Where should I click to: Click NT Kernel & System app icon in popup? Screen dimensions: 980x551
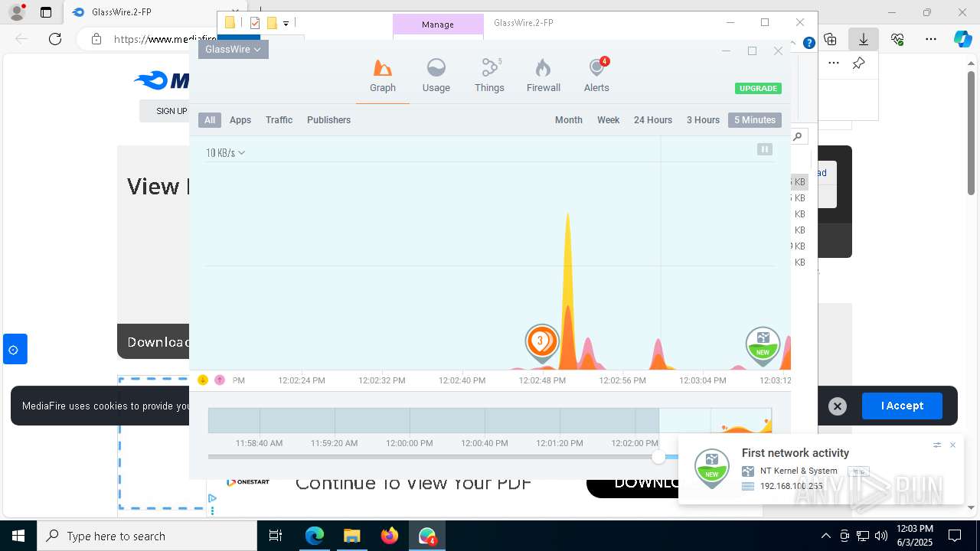point(748,471)
